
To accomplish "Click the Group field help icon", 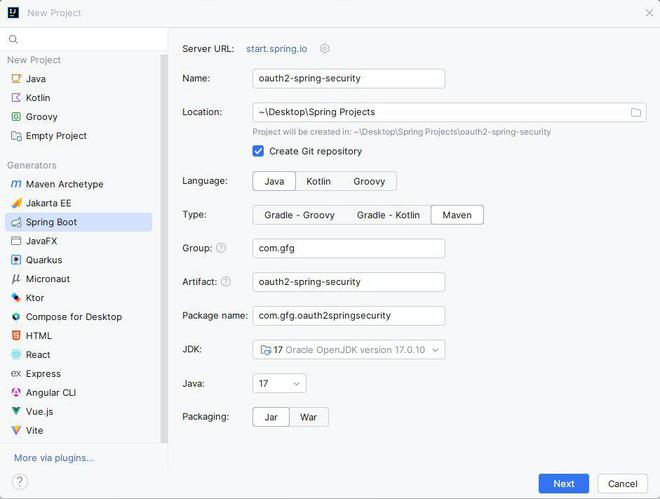I will click(221, 248).
